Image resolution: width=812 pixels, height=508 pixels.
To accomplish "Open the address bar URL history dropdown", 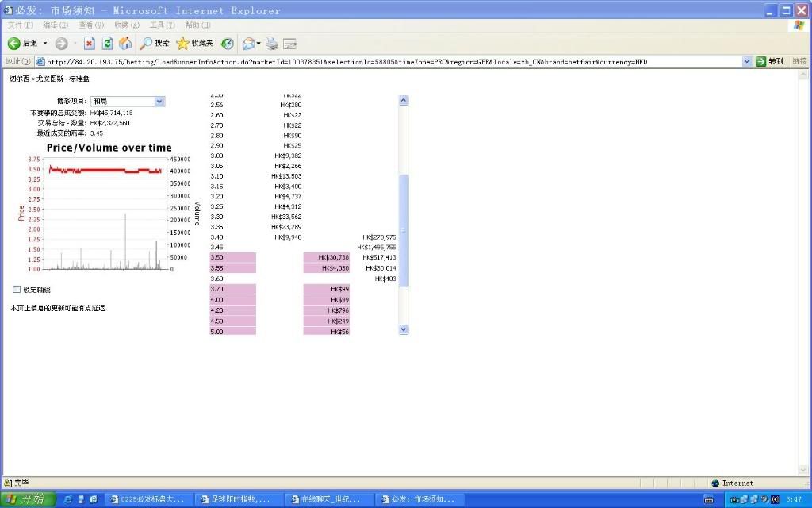I will coord(747,61).
